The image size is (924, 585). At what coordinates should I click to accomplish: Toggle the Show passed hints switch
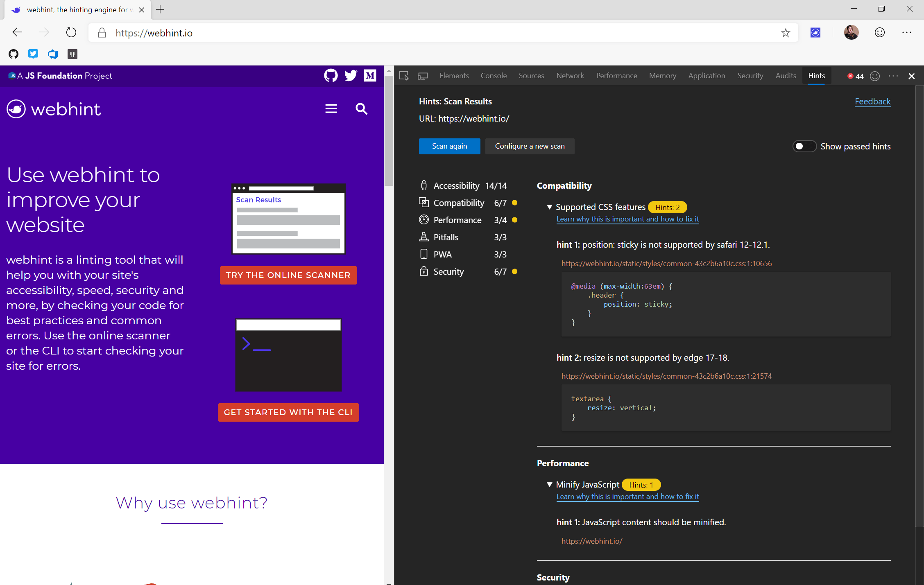[x=804, y=147]
